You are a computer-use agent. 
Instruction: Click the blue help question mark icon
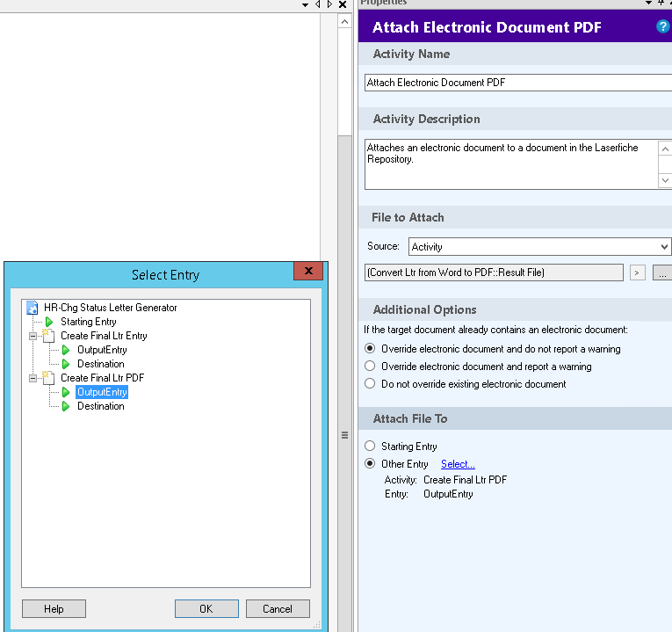662,26
